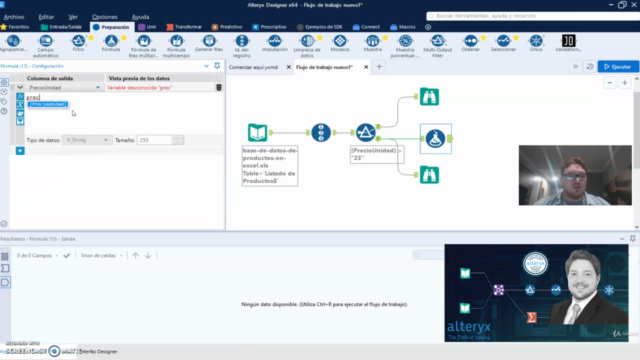Go to previous record with up arrow
Image resolution: width=640 pixels, height=360 pixels.
[x=136, y=256]
